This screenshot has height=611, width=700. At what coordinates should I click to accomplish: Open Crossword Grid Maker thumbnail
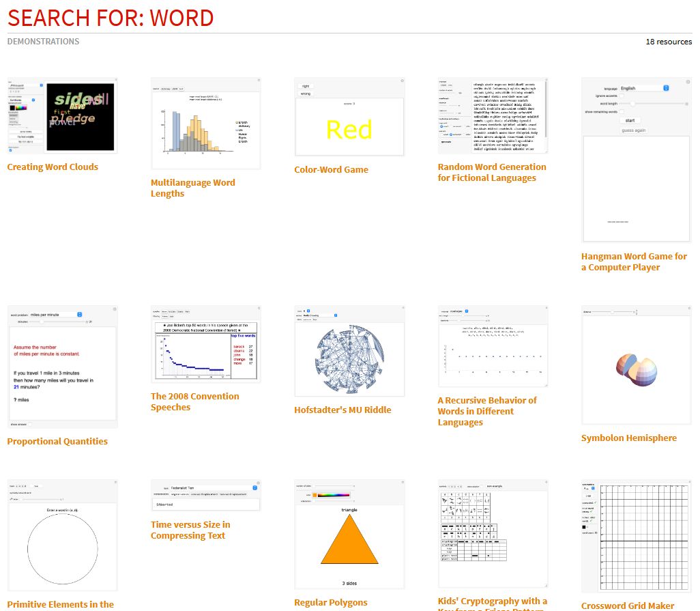636,537
